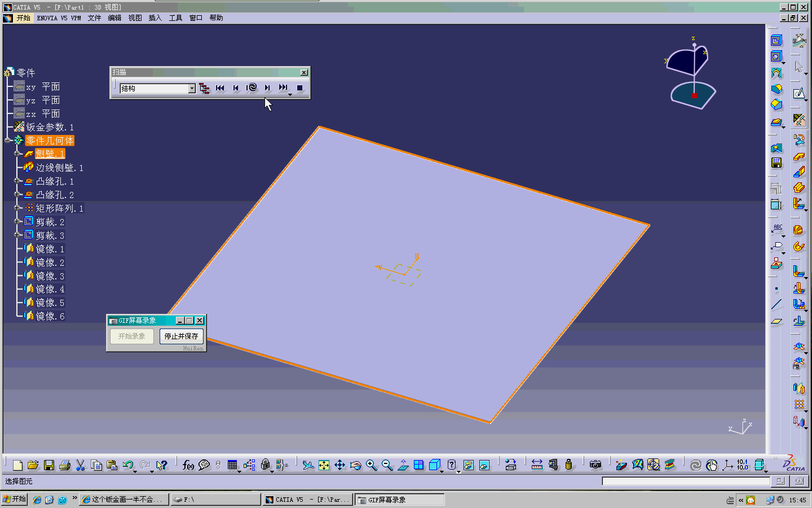Undo the last action

(x=128, y=465)
